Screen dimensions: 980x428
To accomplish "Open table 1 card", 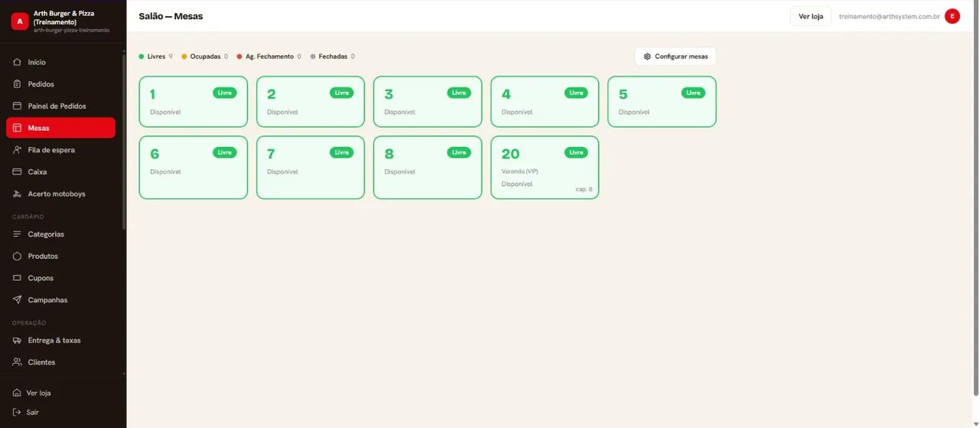I will pos(193,101).
